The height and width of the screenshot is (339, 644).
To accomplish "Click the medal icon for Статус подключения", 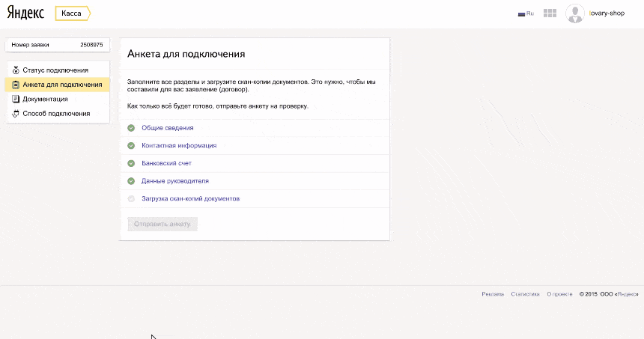I will [16, 70].
